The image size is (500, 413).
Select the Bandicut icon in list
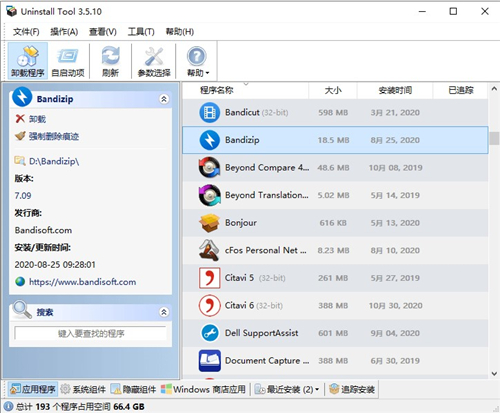click(209, 113)
